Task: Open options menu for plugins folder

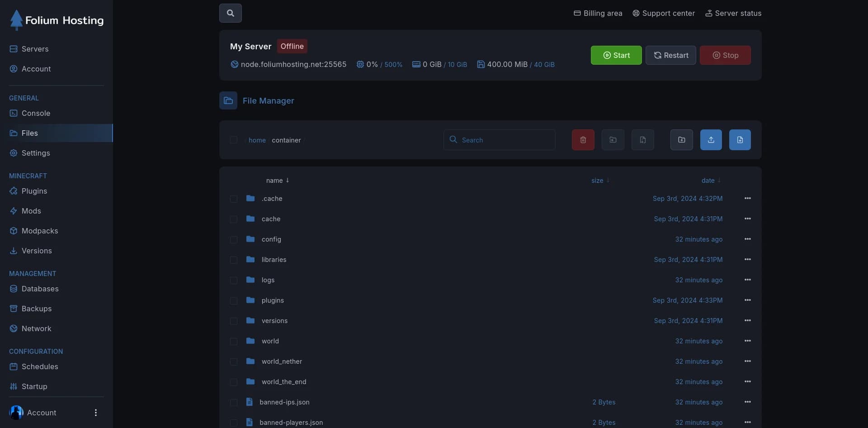Action: [x=747, y=300]
